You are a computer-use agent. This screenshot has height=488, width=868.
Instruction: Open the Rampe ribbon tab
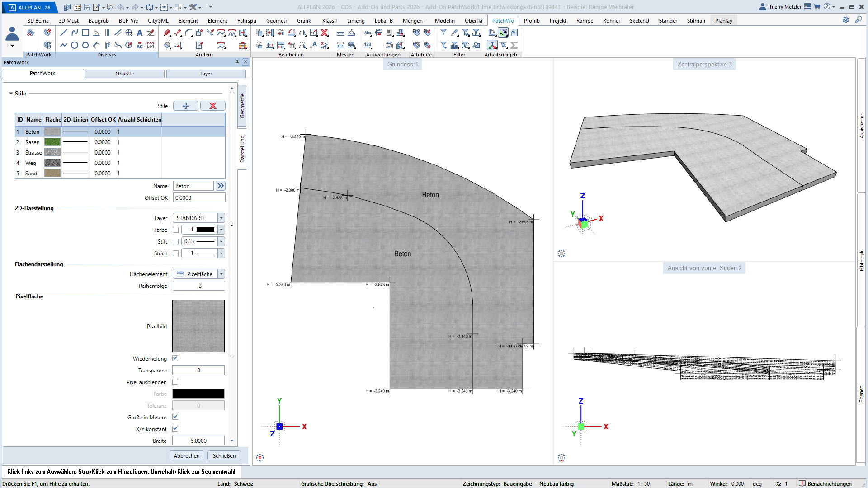(x=585, y=20)
